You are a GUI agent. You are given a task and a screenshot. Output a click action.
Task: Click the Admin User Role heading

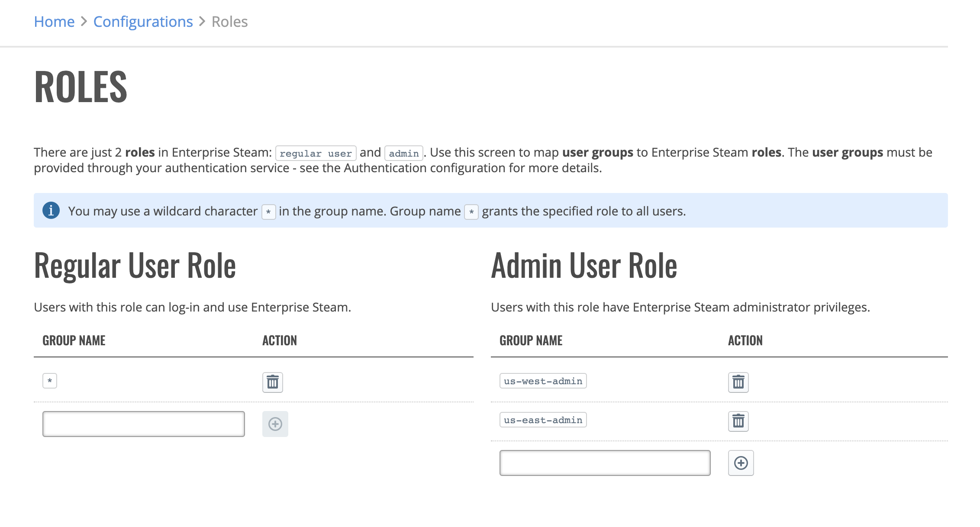pos(584,266)
